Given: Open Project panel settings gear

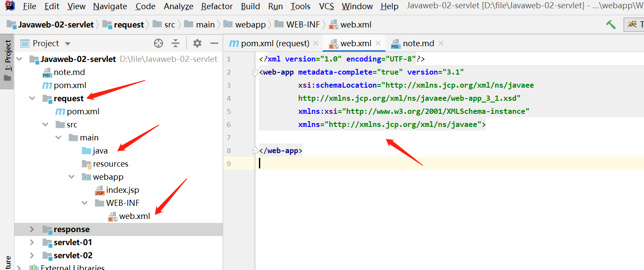Looking at the screenshot, I should 197,43.
